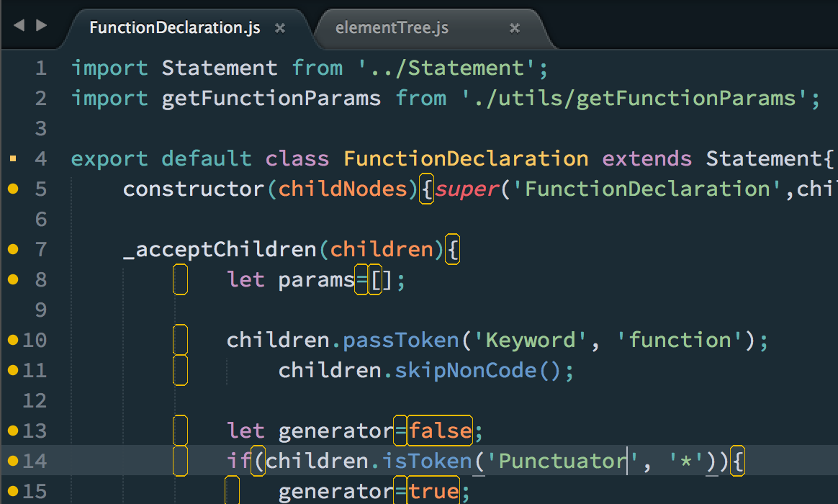Click the 'extends' keyword on line 4
The width and height of the screenshot is (838, 504).
pyautogui.click(x=646, y=158)
